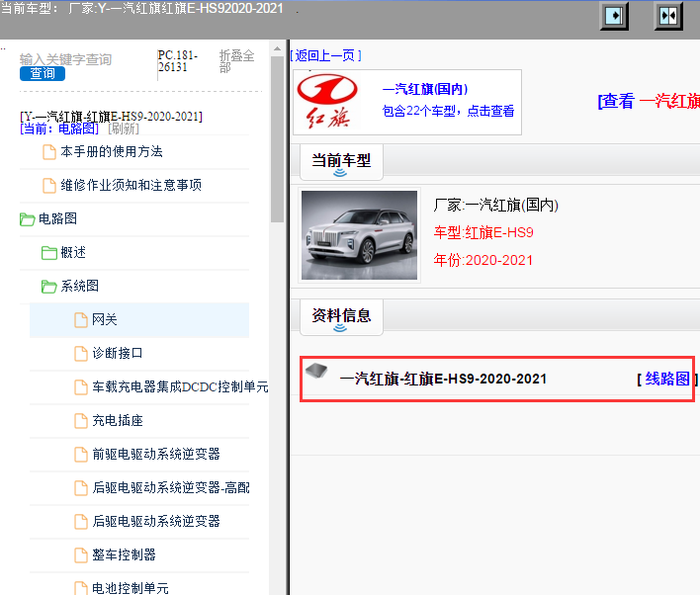Click the page icon beside 充电插座
700x595 pixels.
pyautogui.click(x=81, y=420)
